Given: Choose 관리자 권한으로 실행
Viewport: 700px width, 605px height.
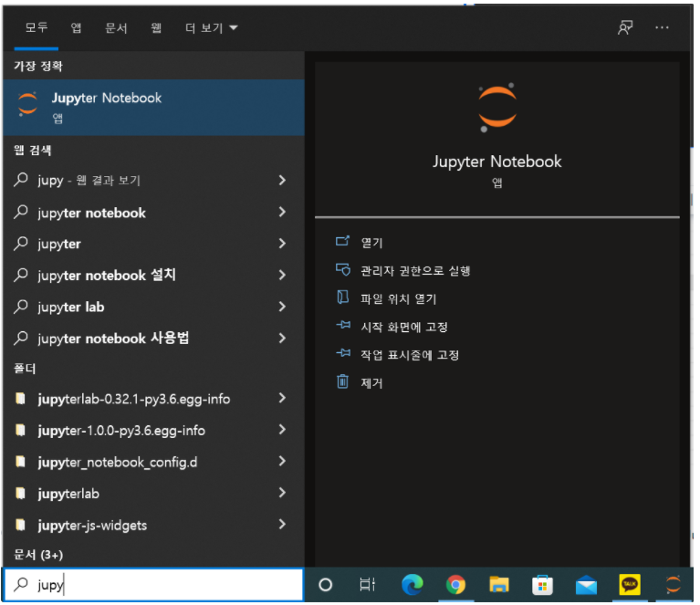Looking at the screenshot, I should (x=415, y=271).
